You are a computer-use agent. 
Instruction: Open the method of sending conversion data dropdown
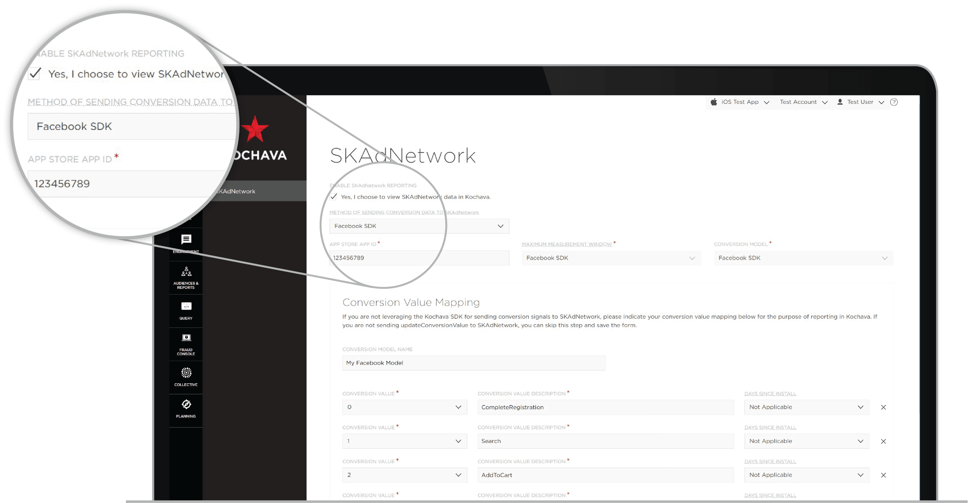click(x=419, y=226)
